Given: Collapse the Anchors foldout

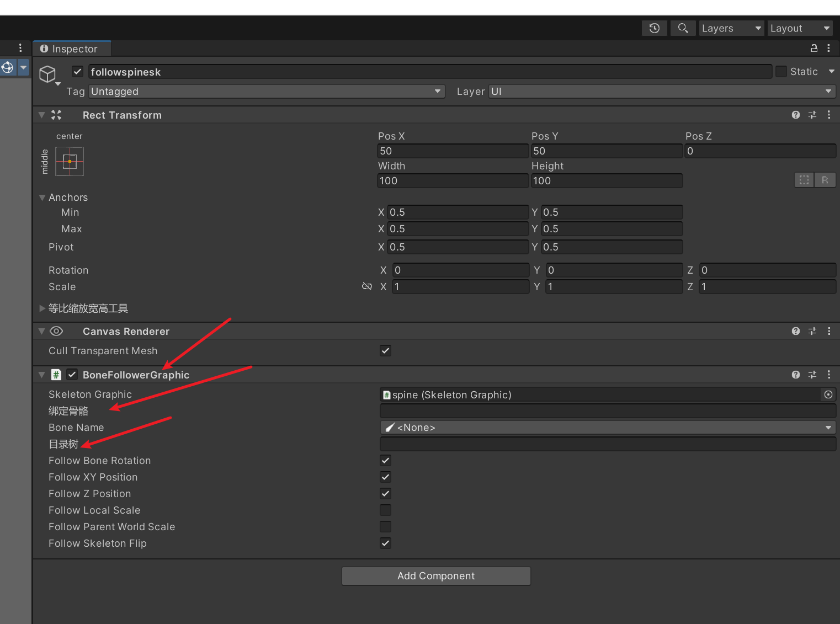Looking at the screenshot, I should [42, 198].
